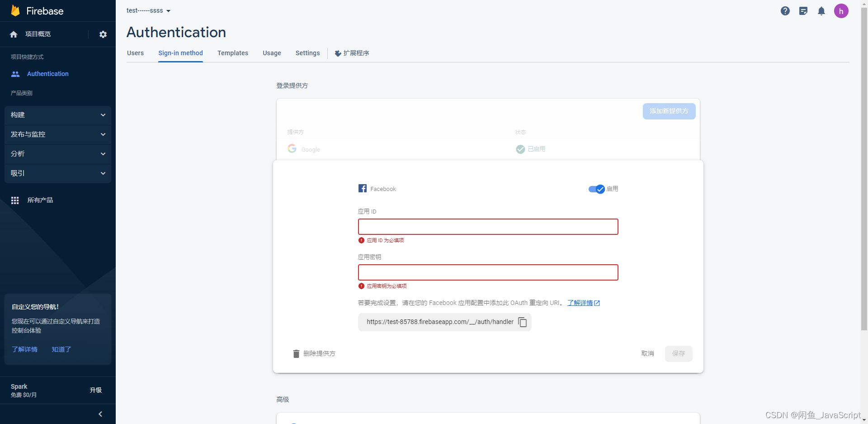Expand the 吸引 section
Image resolution: width=868 pixels, height=424 pixels.
click(x=58, y=173)
